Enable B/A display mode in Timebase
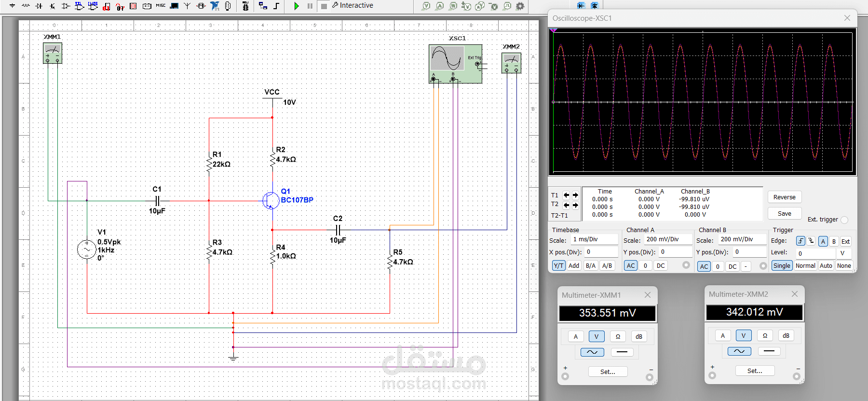The width and height of the screenshot is (868, 401). coord(590,265)
